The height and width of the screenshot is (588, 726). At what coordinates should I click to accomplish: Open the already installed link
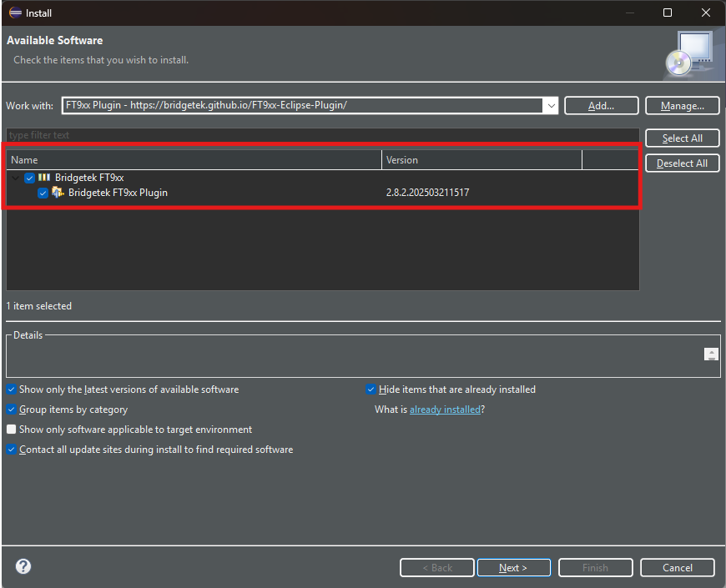click(x=445, y=410)
